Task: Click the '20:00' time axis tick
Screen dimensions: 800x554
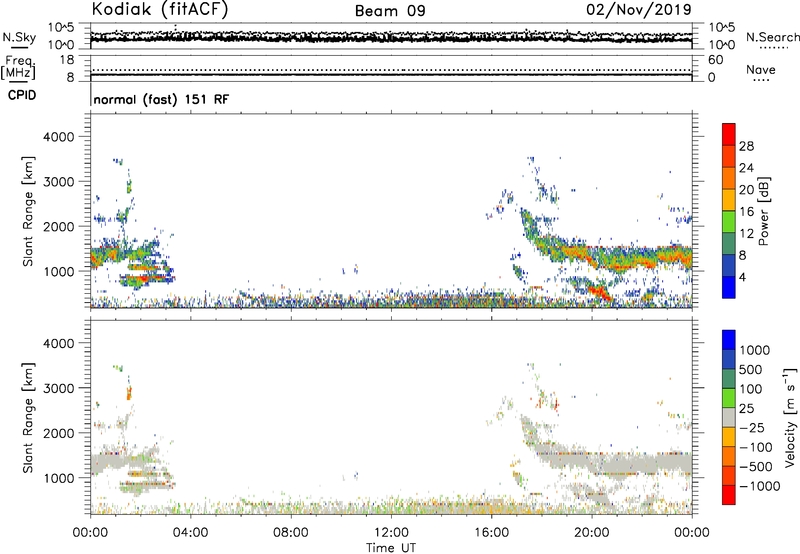Action: click(x=591, y=533)
